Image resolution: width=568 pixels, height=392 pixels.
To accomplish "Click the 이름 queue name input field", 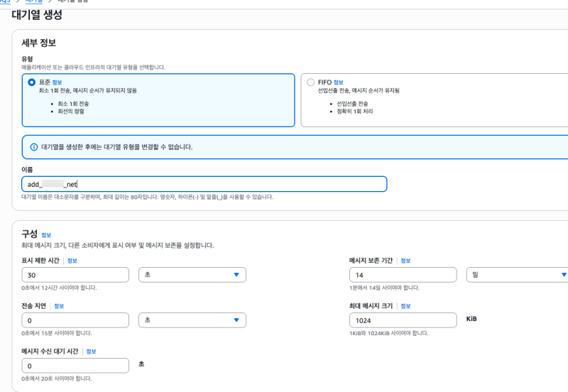I will click(x=204, y=185).
